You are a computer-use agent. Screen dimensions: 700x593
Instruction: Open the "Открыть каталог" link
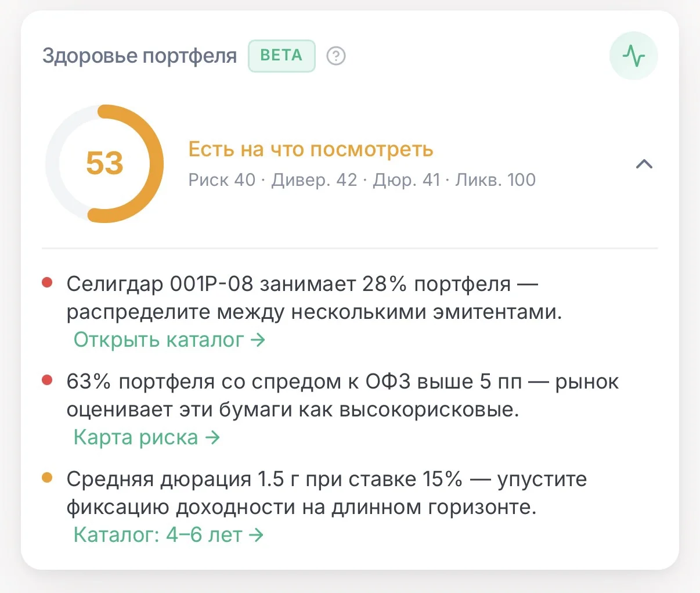169,340
